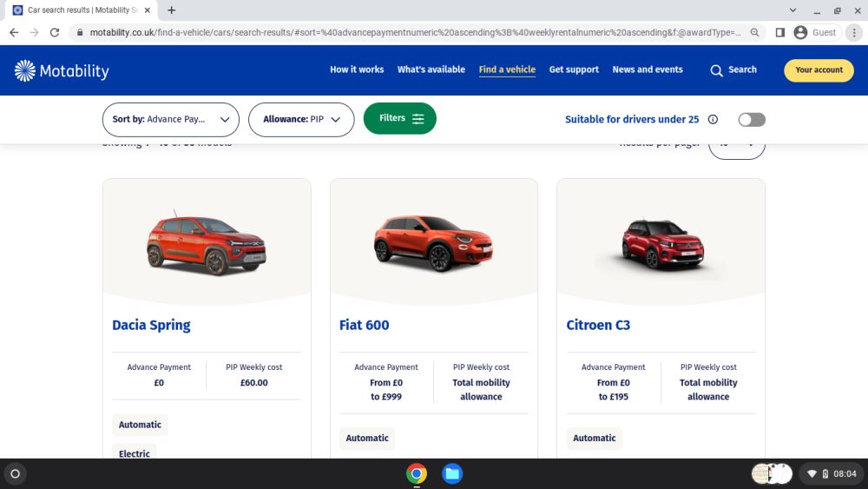868x489 pixels.
Task: Open Chrome from the shelf
Action: pyautogui.click(x=417, y=473)
